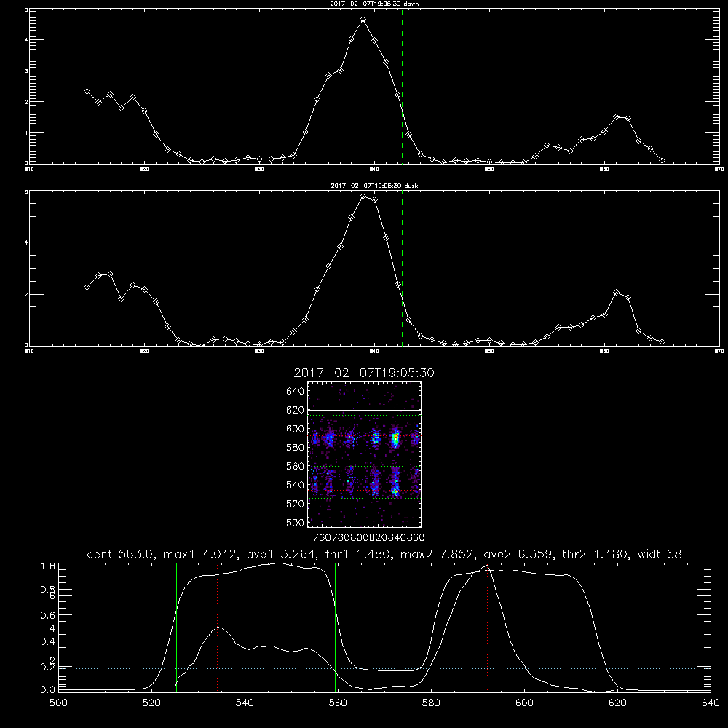
Task: Click the 620 label on spectral image y-axis
Action: (x=296, y=410)
